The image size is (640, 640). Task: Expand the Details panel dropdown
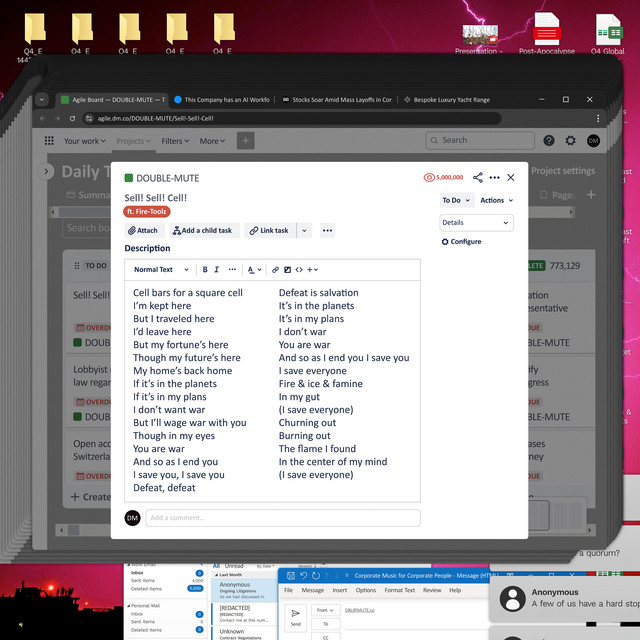click(476, 223)
